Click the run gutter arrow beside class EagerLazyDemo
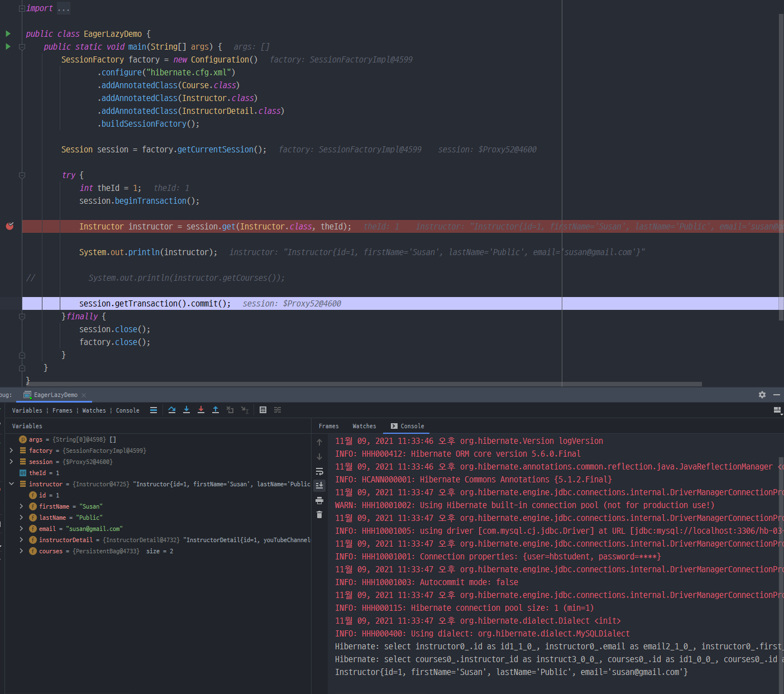 8,33
